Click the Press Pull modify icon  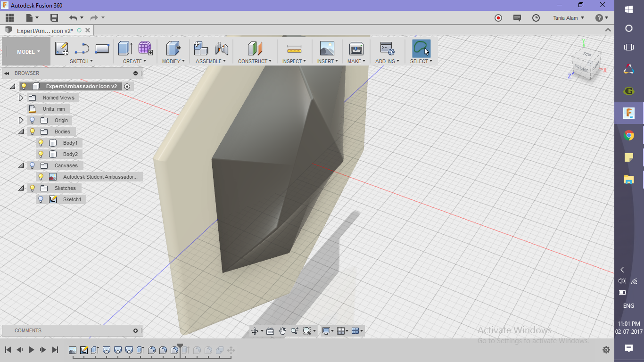point(173,48)
